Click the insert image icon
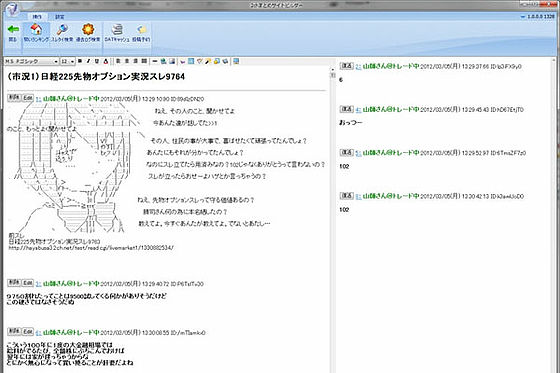 point(172,61)
